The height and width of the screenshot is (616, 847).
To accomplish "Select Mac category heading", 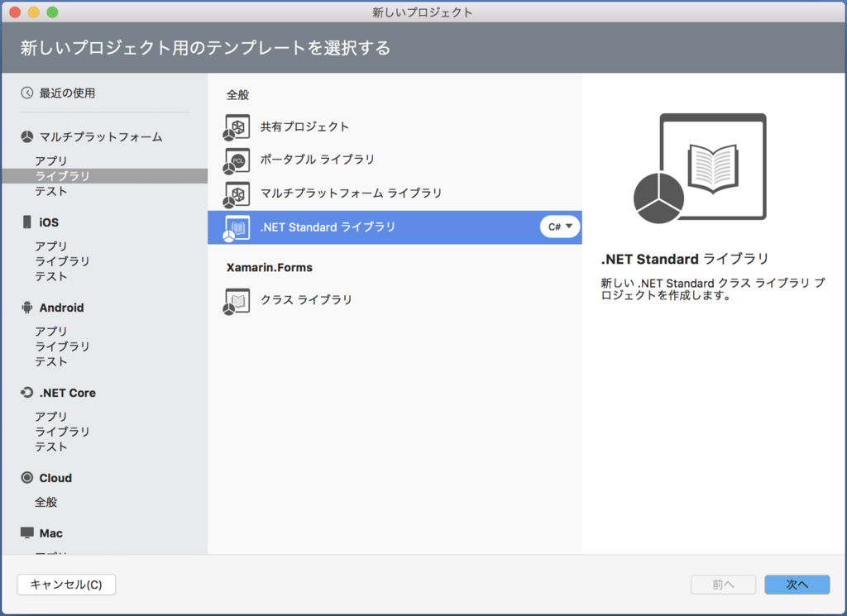I will (x=50, y=533).
